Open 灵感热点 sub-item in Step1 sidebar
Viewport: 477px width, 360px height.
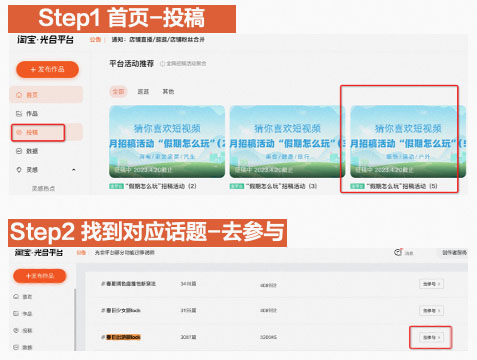pos(43,188)
